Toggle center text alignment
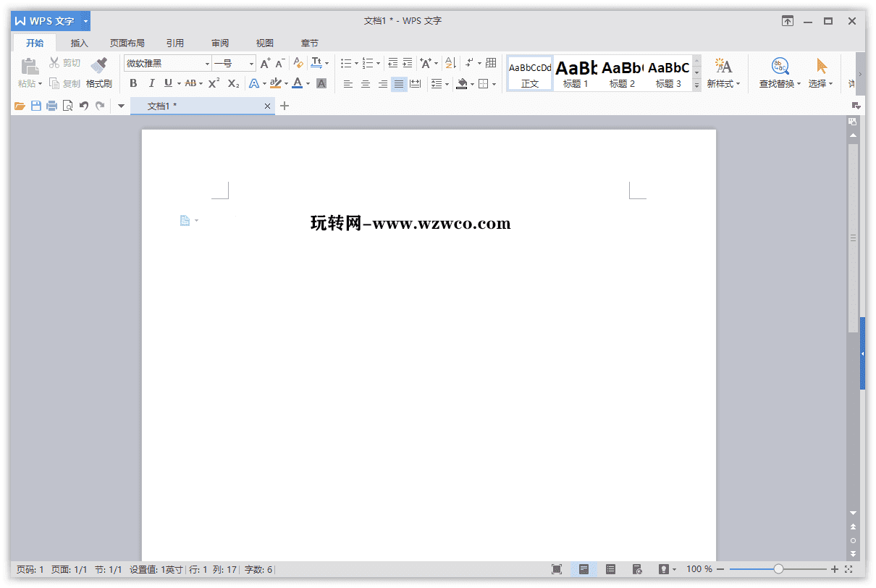The image size is (876, 588). [365, 83]
